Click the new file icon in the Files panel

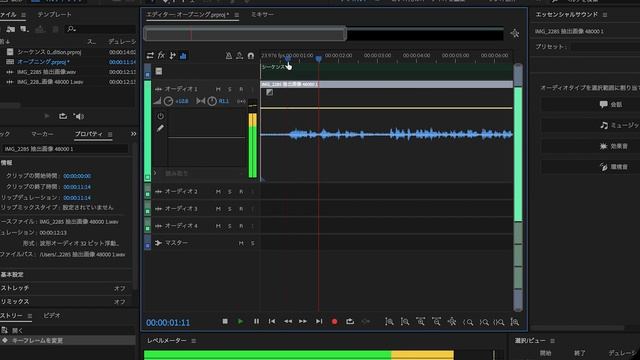[24, 29]
